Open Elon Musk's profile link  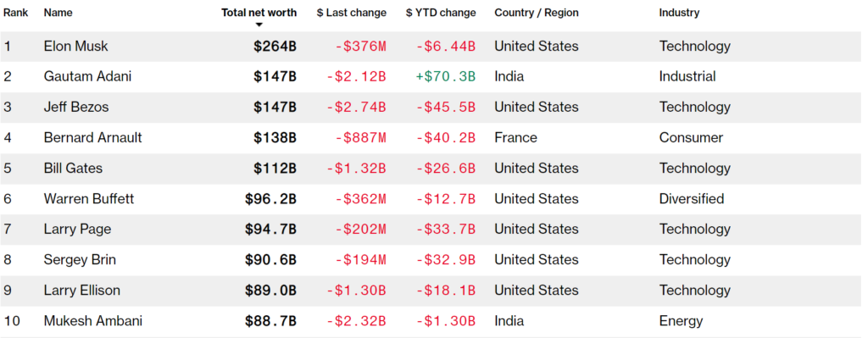coord(75,47)
